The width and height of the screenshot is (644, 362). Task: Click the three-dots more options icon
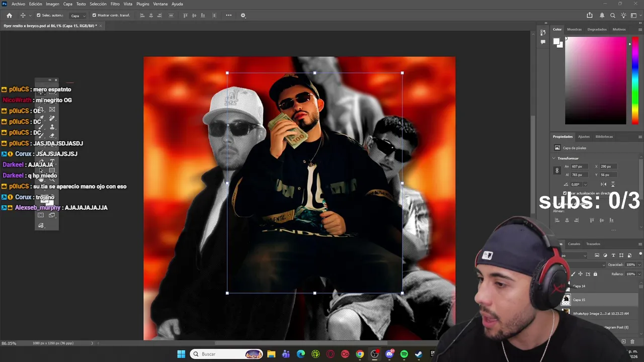(x=228, y=15)
